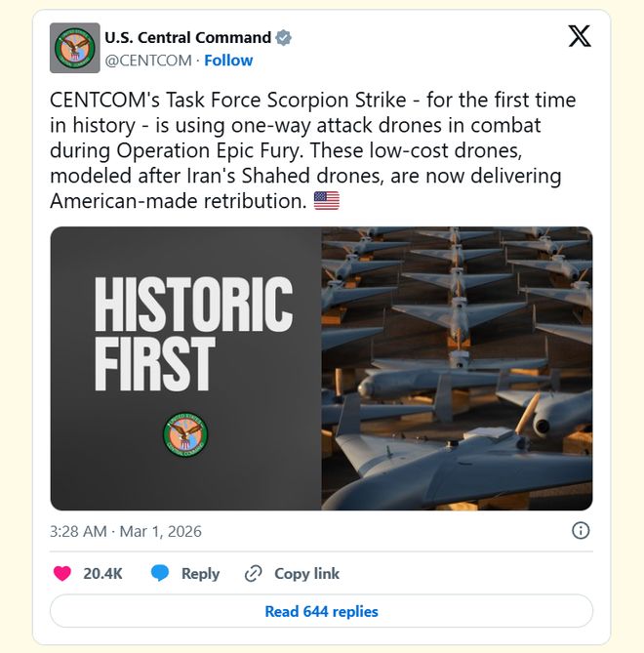Click the blue verified badge
644x653 pixels.
[284, 38]
